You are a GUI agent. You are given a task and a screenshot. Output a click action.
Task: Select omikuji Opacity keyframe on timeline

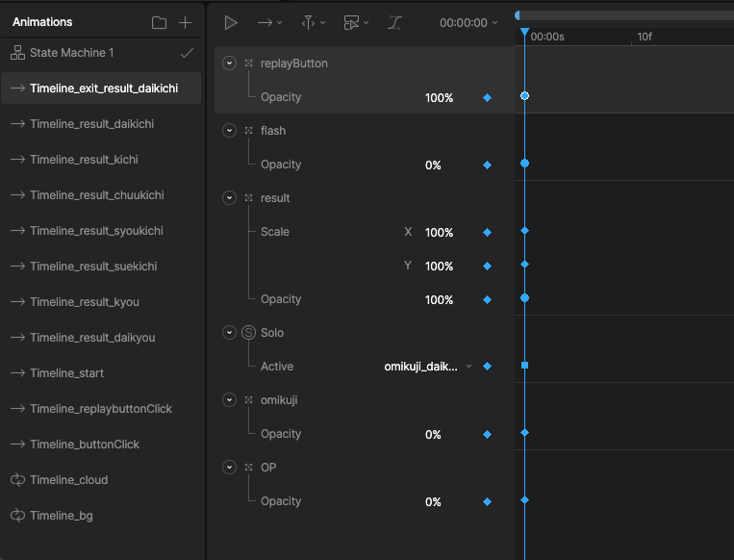coord(524,433)
